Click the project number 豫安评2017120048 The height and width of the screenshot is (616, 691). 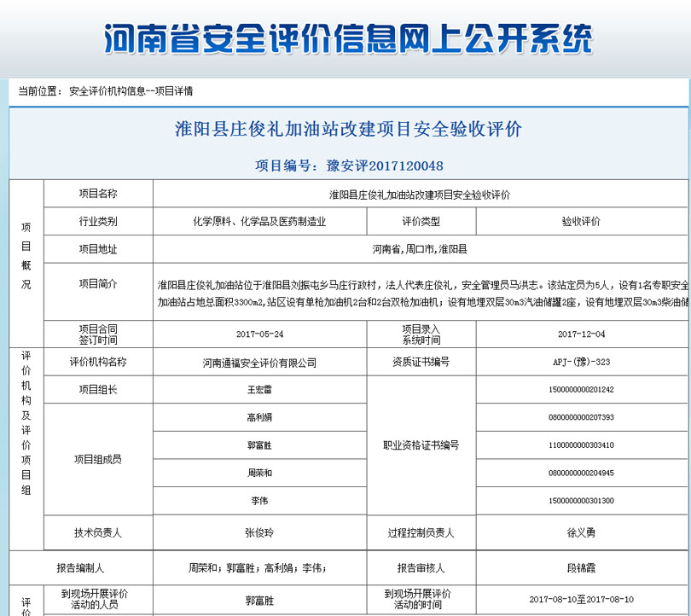pyautogui.click(x=384, y=166)
